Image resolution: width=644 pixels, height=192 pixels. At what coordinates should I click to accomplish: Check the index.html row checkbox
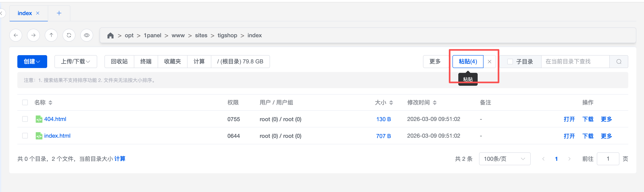[x=25, y=136]
